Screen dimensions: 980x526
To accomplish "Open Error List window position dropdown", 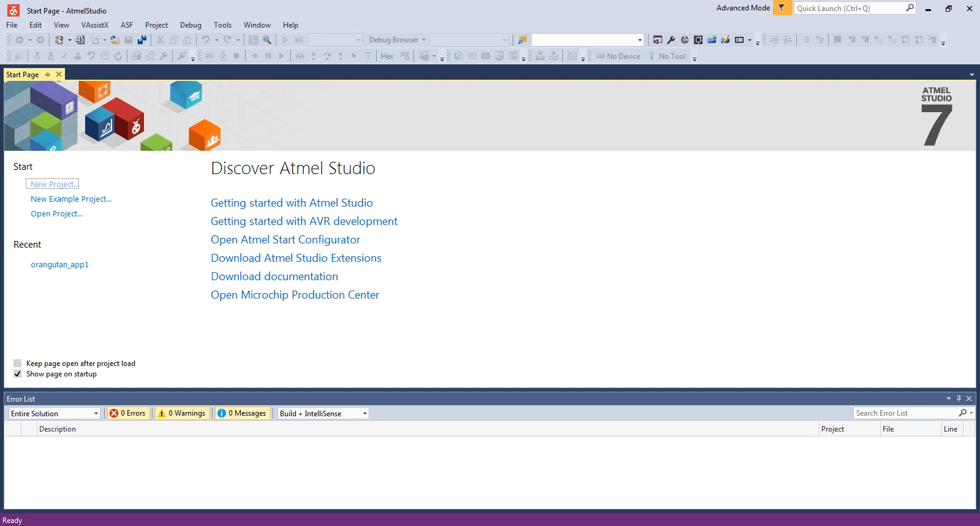I will point(949,398).
